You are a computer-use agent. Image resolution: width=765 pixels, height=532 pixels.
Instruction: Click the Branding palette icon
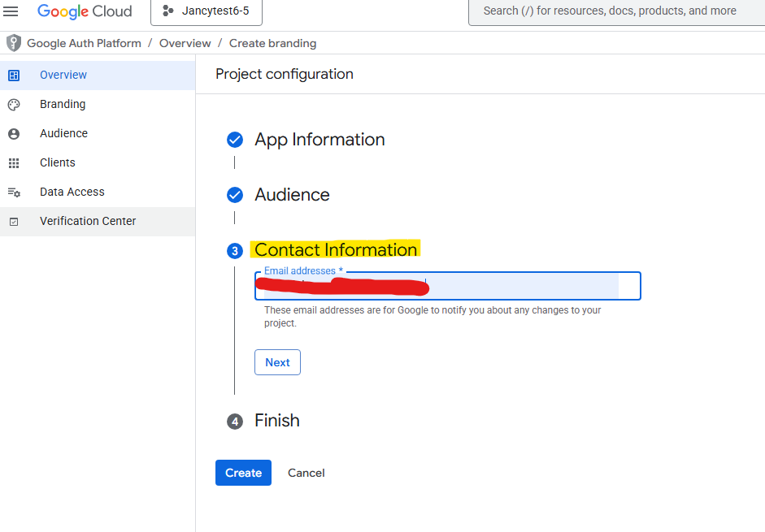tap(14, 104)
